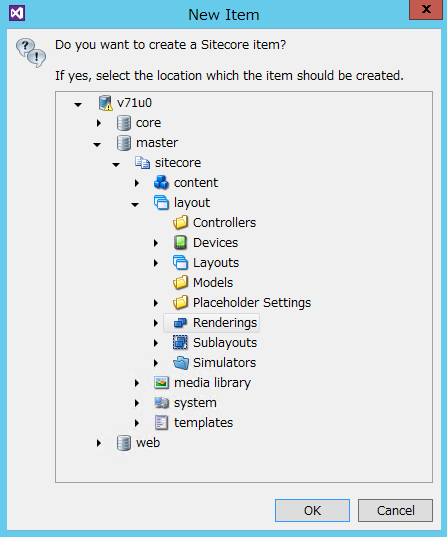The width and height of the screenshot is (447, 537).
Task: Click the Cancel button
Action: click(395, 510)
